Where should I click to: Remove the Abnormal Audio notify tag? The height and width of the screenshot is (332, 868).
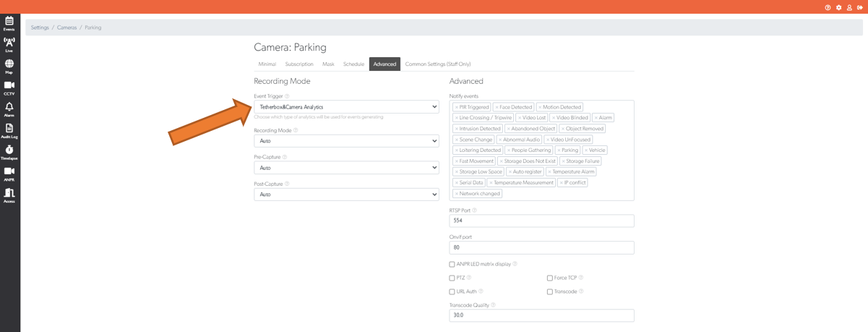coord(500,140)
